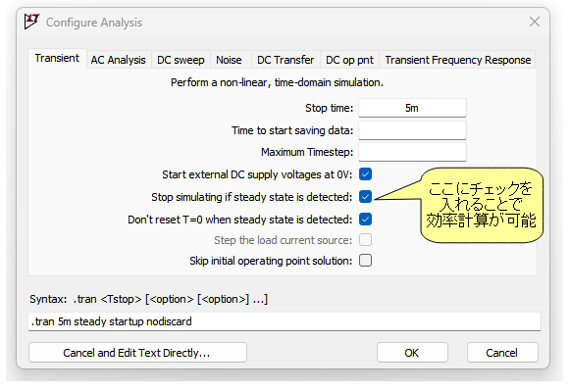Switch to Transient Frequency Response tab
Viewport: 570px width, 392px height.
click(x=458, y=60)
